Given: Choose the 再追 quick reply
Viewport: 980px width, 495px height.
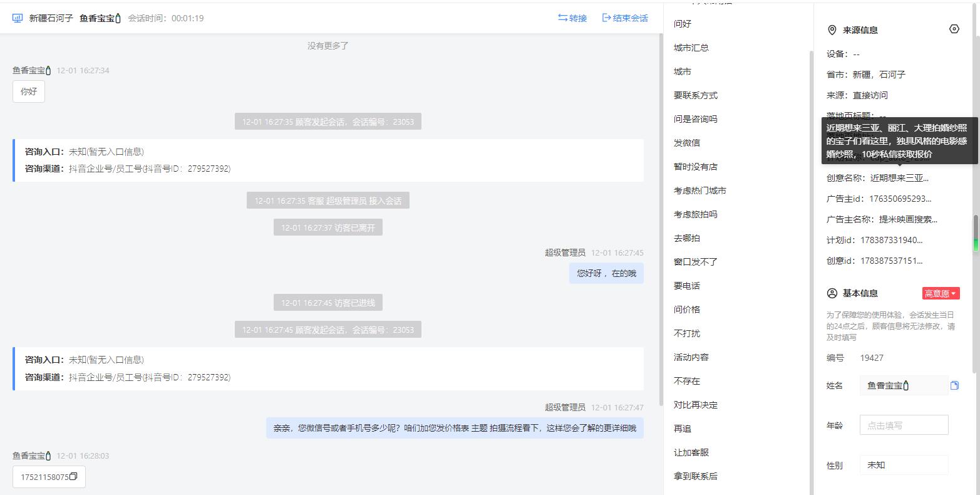Looking at the screenshot, I should coord(683,429).
